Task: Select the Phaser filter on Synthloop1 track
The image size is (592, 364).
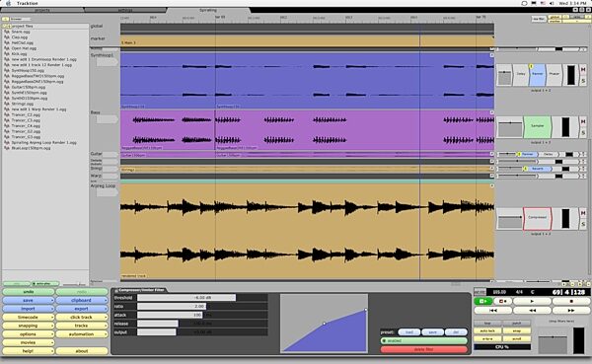Action: tap(555, 74)
